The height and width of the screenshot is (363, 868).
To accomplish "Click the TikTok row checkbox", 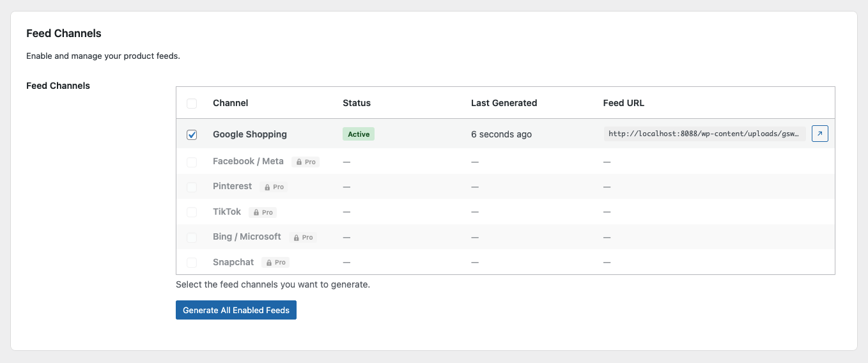I will [x=192, y=212].
